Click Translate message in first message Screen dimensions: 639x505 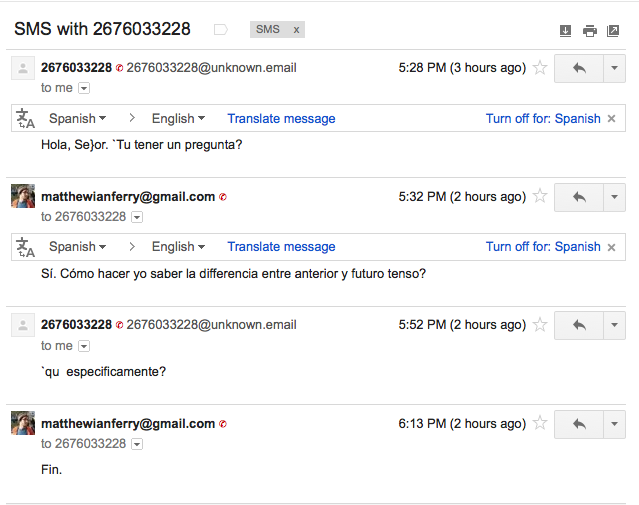click(281, 118)
